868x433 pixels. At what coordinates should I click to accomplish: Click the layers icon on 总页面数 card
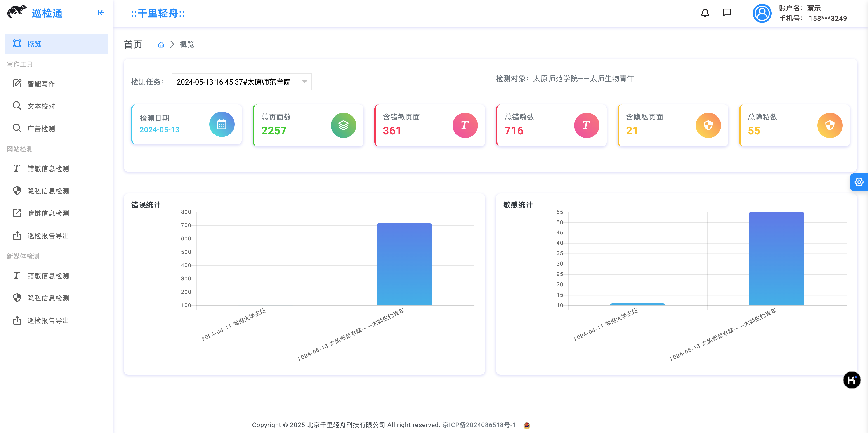coord(343,125)
